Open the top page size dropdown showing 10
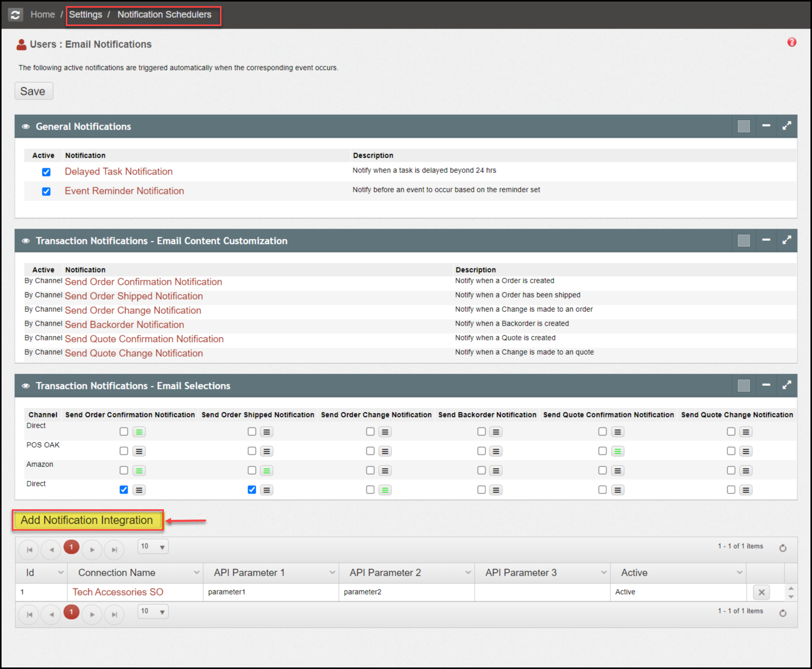Image resolution: width=812 pixels, height=669 pixels. tap(153, 547)
